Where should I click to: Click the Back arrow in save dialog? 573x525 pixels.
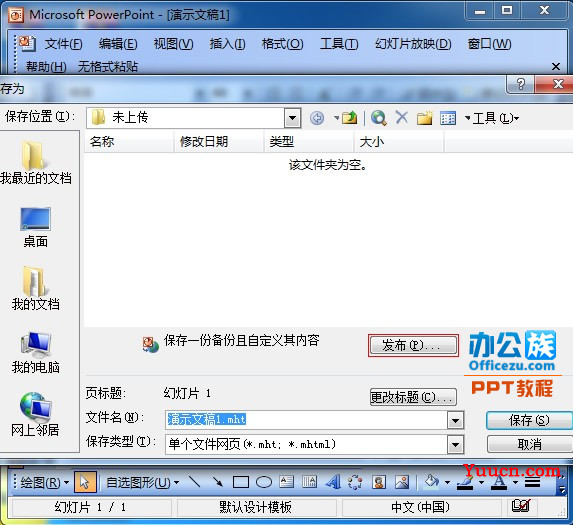pyautogui.click(x=317, y=118)
